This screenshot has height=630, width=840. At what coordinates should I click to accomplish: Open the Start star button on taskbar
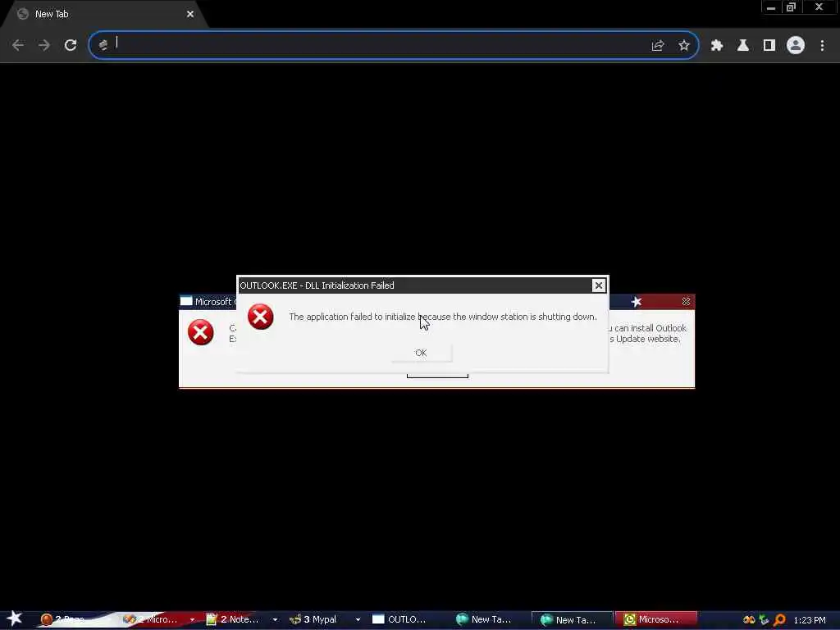coord(15,619)
